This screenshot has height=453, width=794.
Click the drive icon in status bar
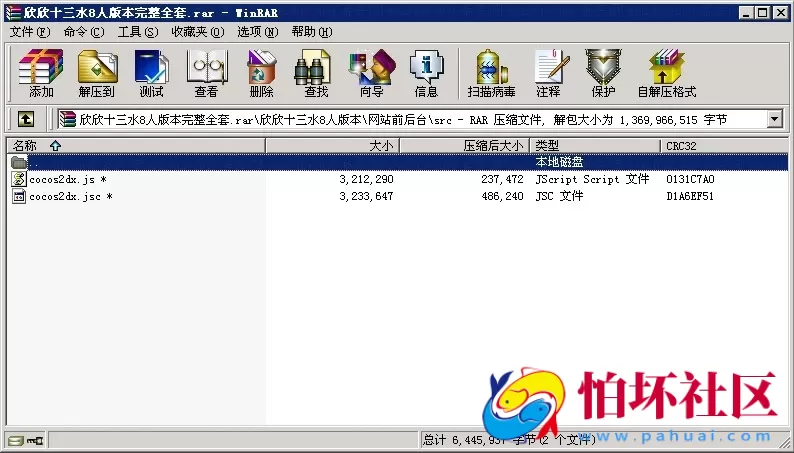tap(16, 441)
